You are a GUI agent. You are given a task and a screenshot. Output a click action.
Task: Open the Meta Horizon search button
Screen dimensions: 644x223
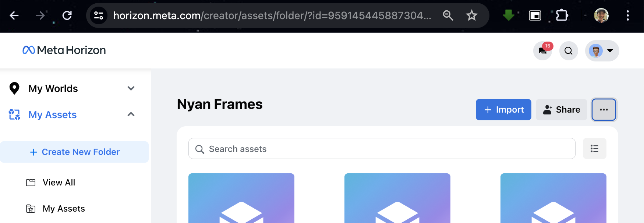tap(569, 51)
